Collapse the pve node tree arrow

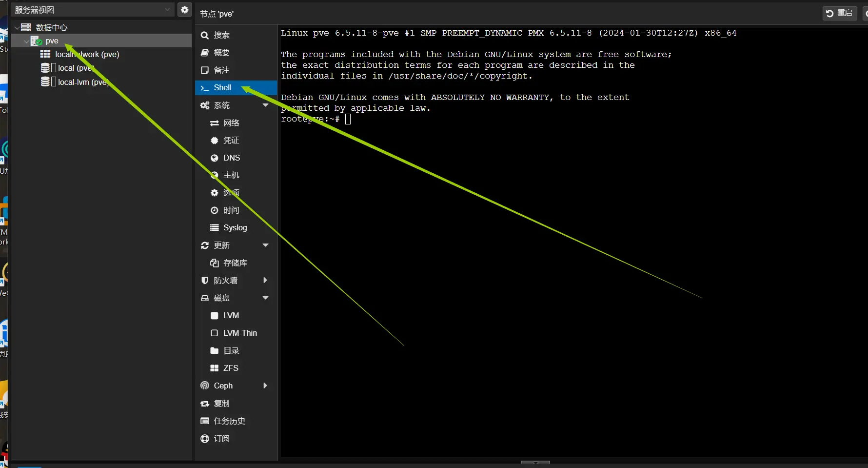26,41
